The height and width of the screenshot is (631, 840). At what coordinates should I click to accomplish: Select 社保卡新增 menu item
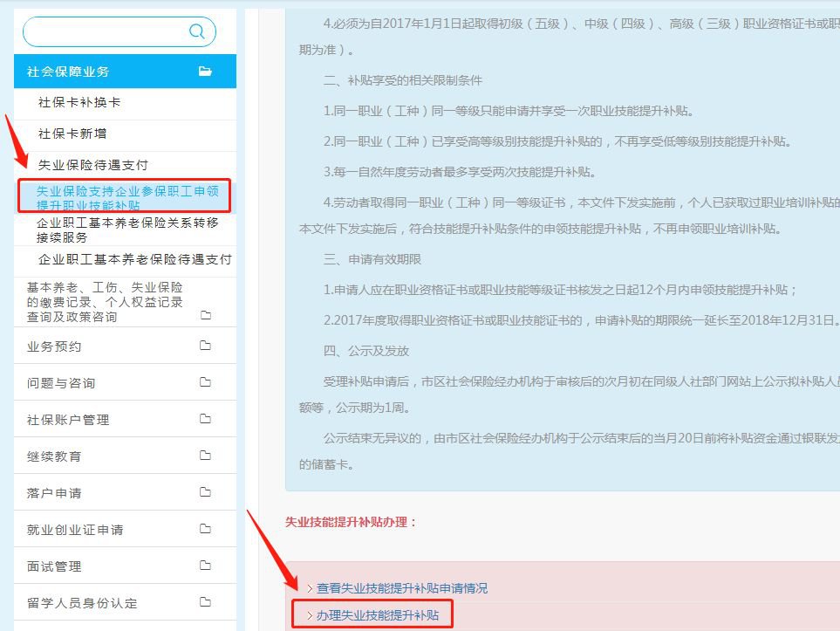[72, 134]
